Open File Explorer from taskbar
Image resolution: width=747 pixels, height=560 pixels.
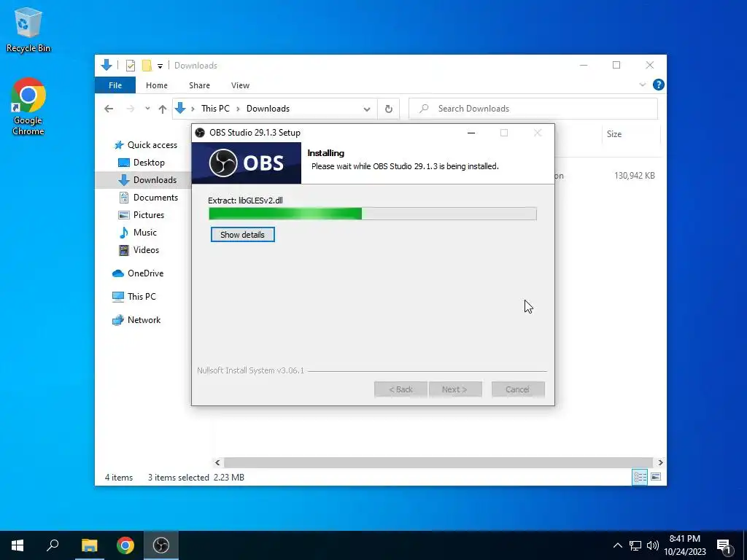(89, 545)
